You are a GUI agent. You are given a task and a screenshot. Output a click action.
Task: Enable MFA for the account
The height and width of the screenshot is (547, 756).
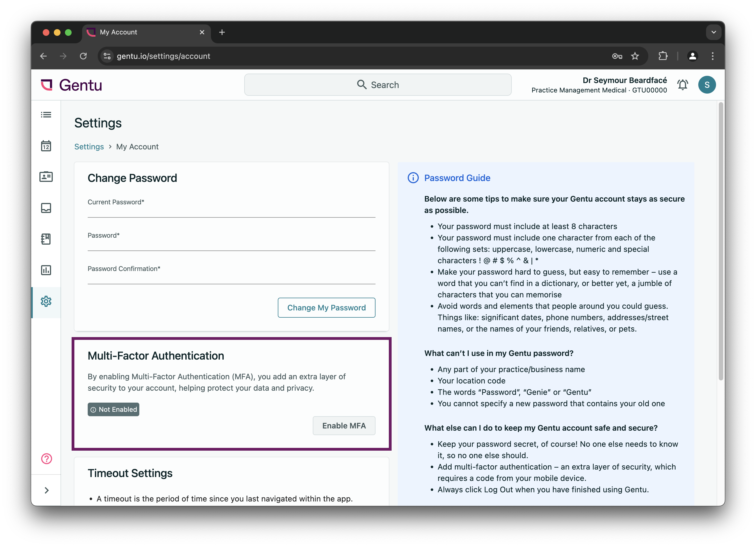[x=344, y=426]
